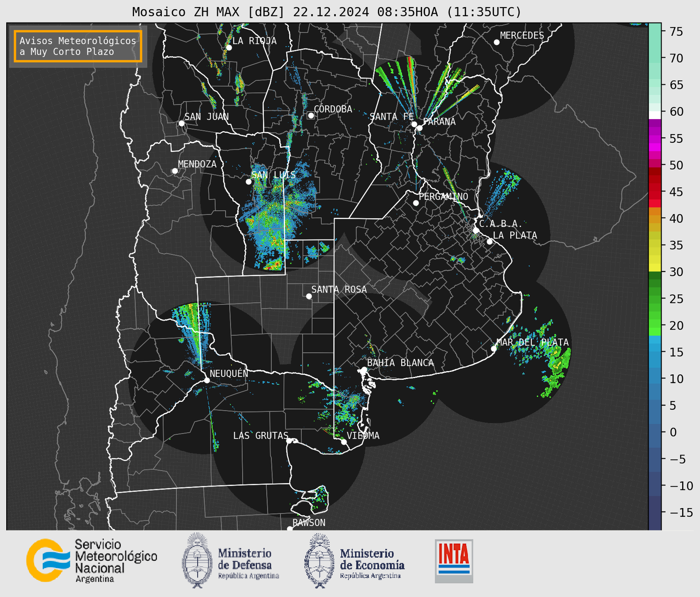Click the 30 dBZ yellow band on colorbar
Screen dimensions: 700x597
654,268
